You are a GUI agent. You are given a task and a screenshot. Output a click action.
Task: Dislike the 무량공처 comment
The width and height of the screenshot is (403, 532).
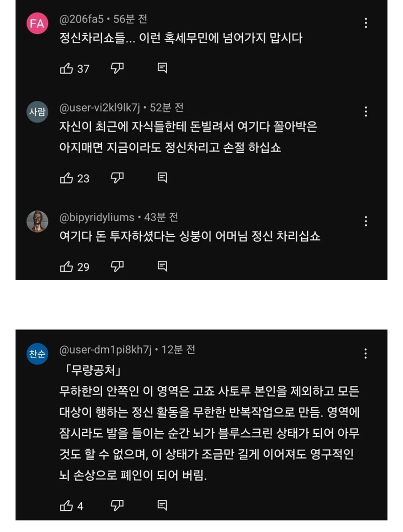point(117,506)
